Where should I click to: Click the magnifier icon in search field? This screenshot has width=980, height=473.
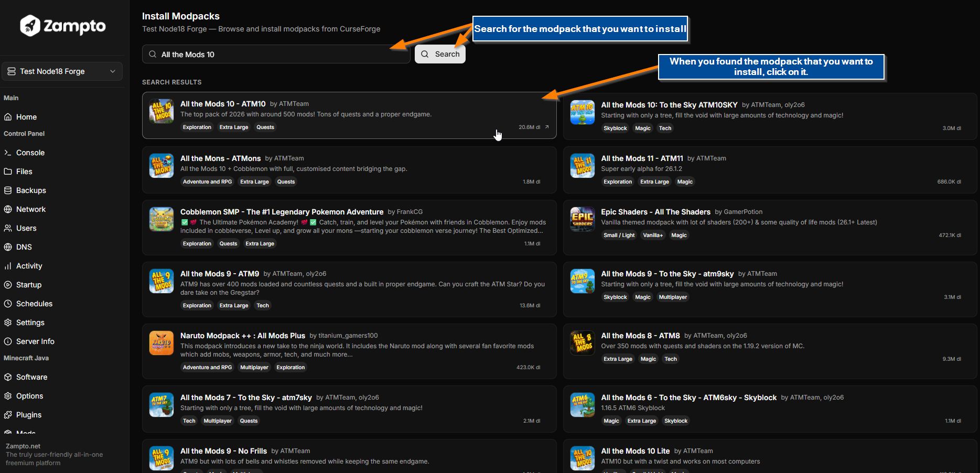click(153, 54)
